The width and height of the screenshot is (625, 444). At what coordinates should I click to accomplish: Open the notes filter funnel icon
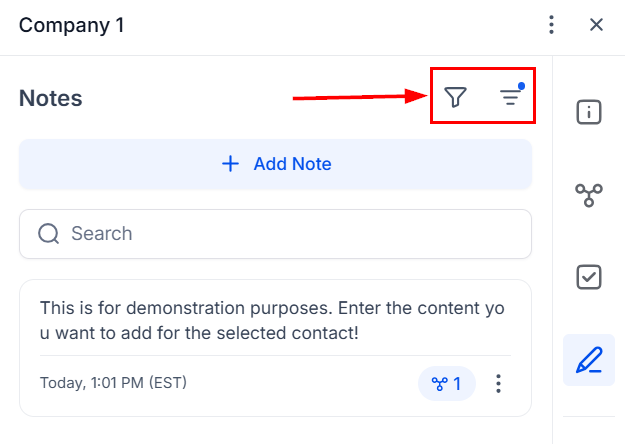(456, 97)
